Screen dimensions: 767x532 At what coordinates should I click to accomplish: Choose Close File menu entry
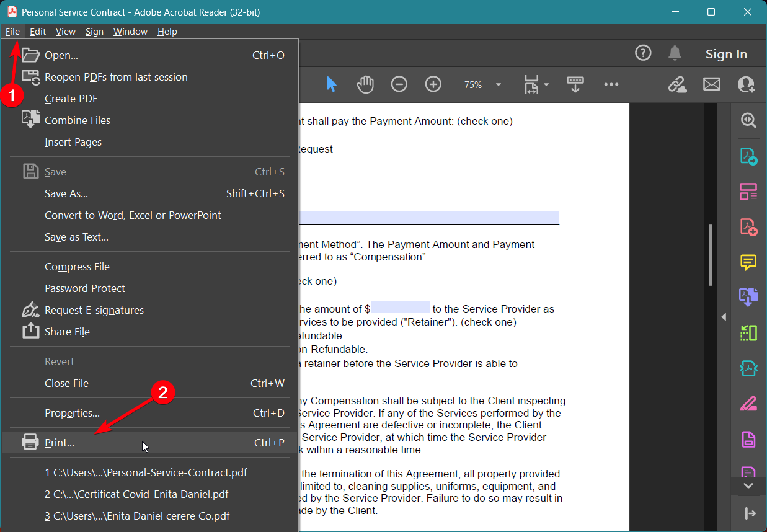(150, 383)
